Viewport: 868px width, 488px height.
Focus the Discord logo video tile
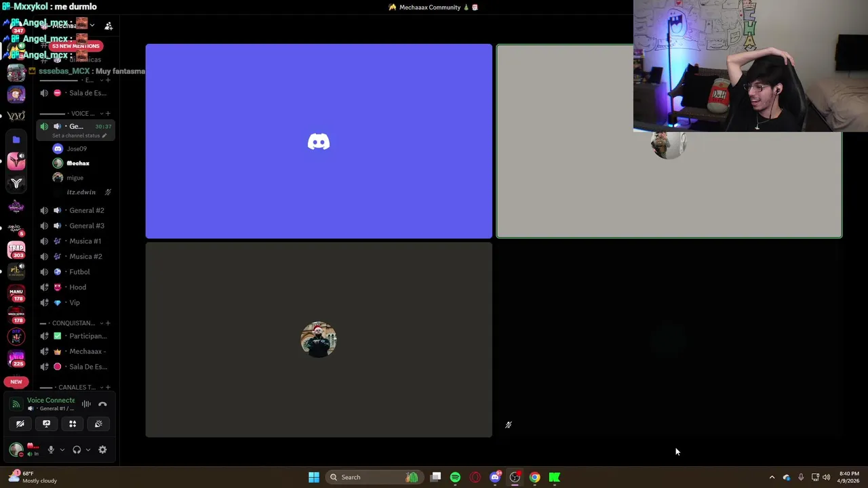point(319,142)
